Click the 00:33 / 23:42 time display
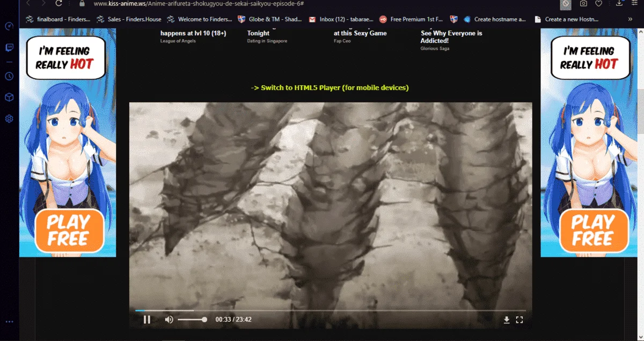 [x=233, y=320]
